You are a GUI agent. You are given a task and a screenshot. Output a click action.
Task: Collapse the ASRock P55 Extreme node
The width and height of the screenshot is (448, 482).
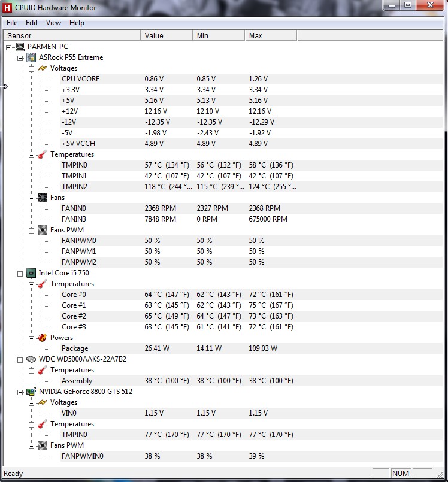coord(20,58)
